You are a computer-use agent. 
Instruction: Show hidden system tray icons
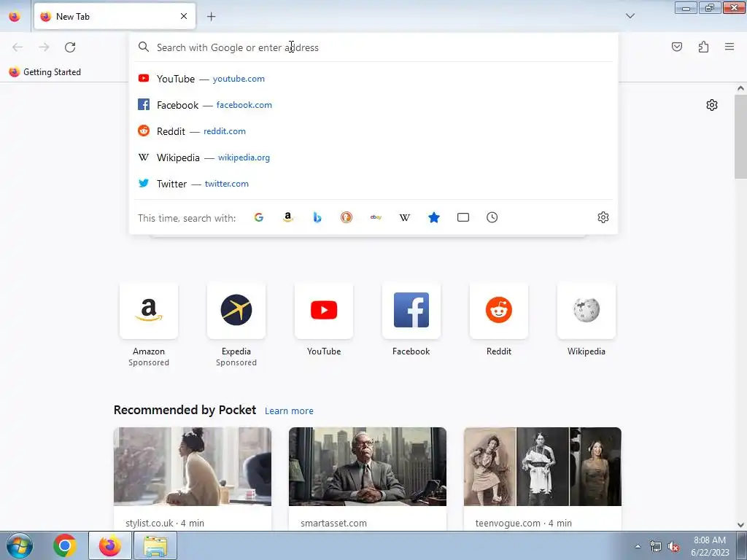click(638, 546)
